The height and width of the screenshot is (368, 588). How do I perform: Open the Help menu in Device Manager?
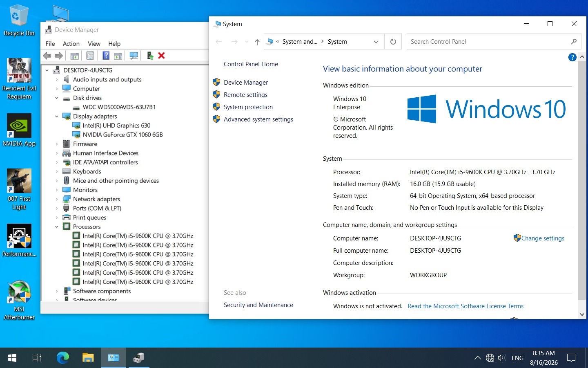(x=114, y=44)
